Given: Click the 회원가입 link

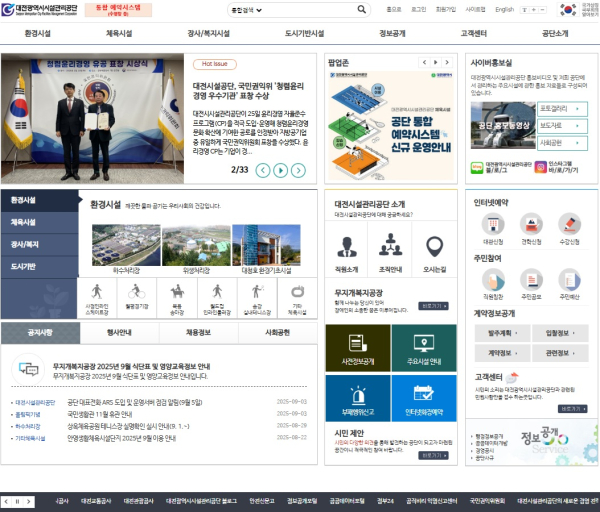Looking at the screenshot, I should (x=446, y=10).
